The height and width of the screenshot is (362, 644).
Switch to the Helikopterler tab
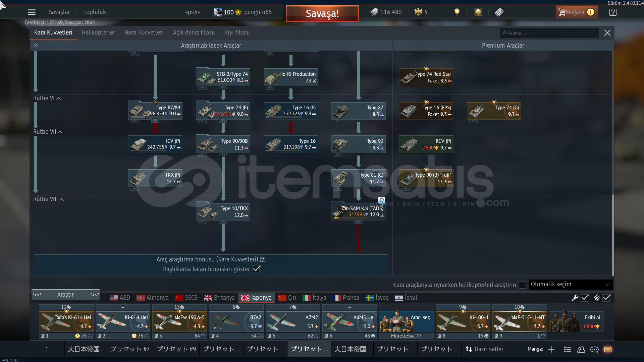[98, 33]
